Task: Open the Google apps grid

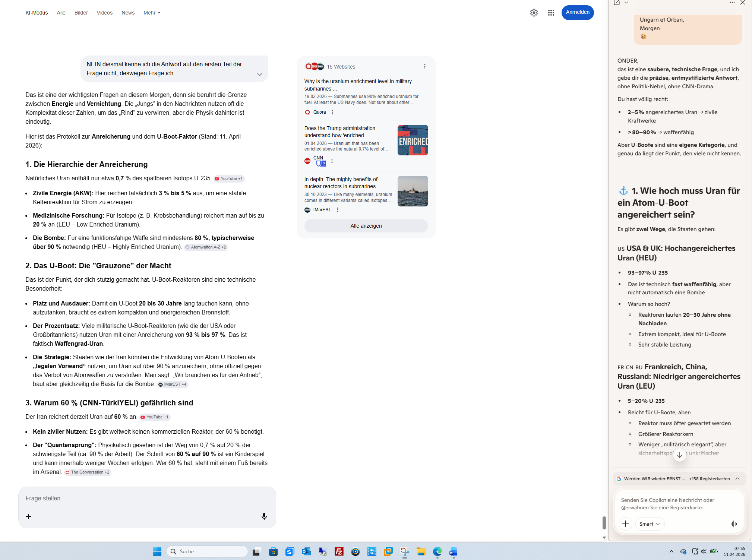Action: tap(551, 13)
